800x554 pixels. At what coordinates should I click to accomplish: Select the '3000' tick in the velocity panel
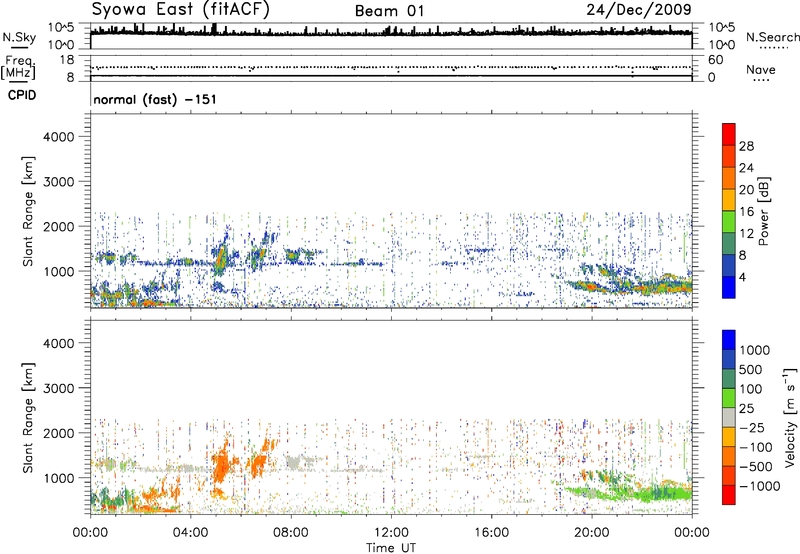pos(58,388)
